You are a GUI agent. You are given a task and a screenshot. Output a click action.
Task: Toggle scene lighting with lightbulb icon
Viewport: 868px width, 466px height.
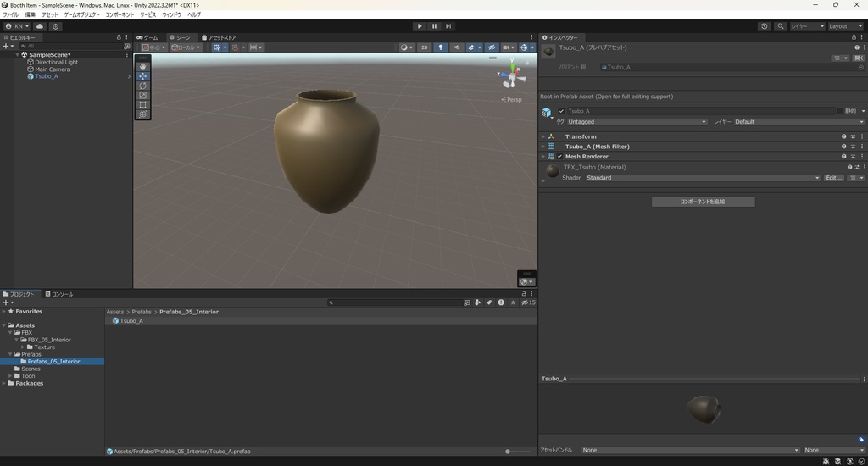[441, 47]
